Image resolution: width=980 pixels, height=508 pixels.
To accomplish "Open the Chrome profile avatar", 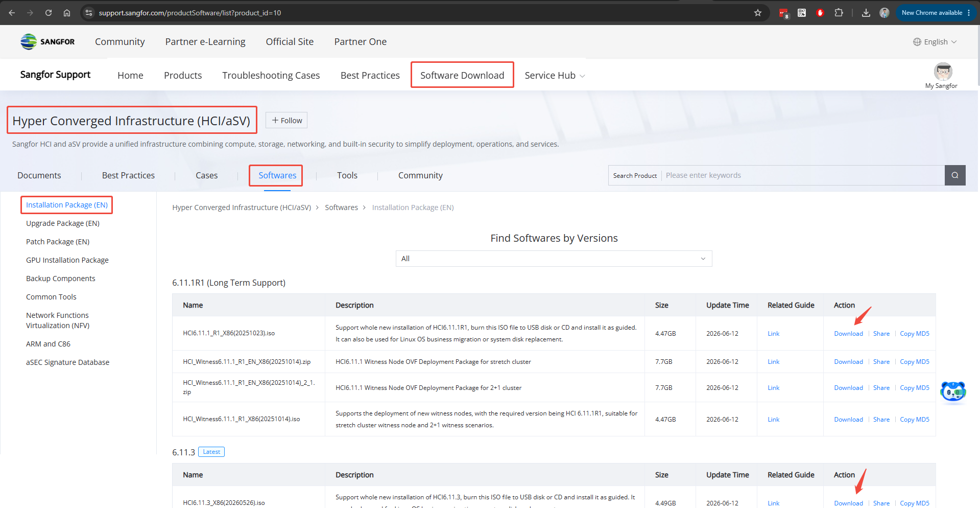I will pos(885,13).
